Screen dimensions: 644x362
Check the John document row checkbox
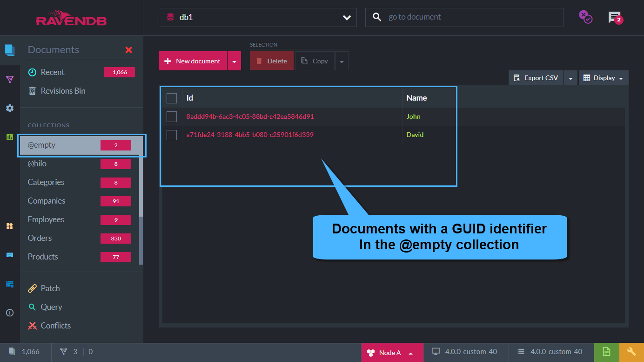tap(172, 116)
